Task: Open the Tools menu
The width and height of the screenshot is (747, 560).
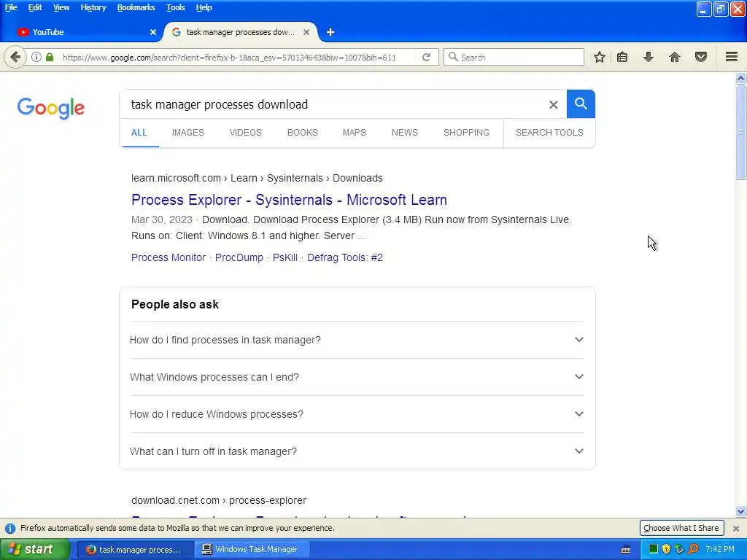Action: (x=175, y=7)
